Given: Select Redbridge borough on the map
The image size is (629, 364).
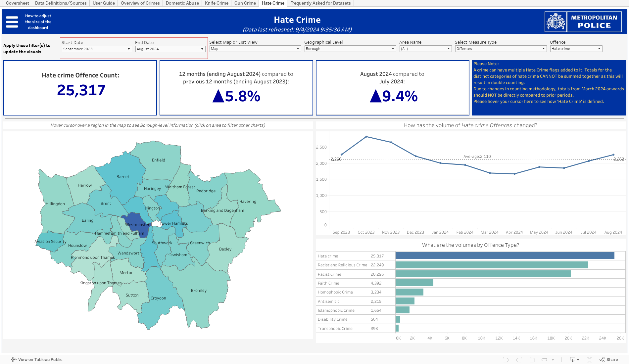Looking at the screenshot, I should 206,191.
